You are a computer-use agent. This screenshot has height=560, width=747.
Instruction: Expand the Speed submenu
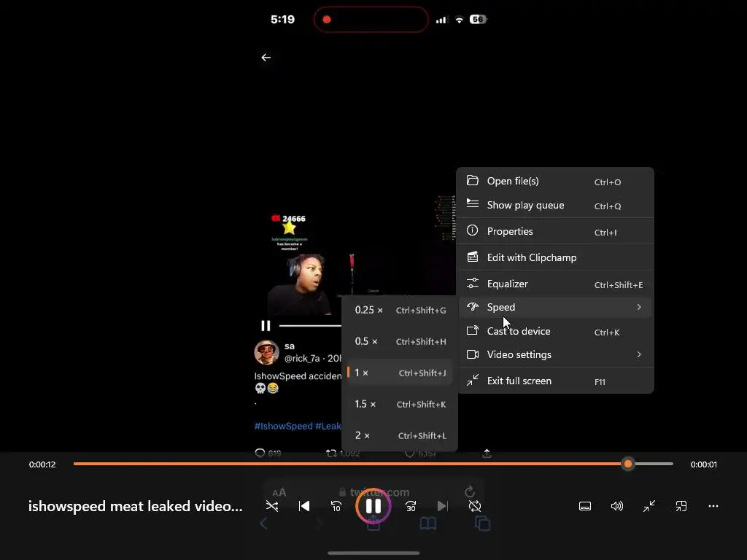[555, 307]
